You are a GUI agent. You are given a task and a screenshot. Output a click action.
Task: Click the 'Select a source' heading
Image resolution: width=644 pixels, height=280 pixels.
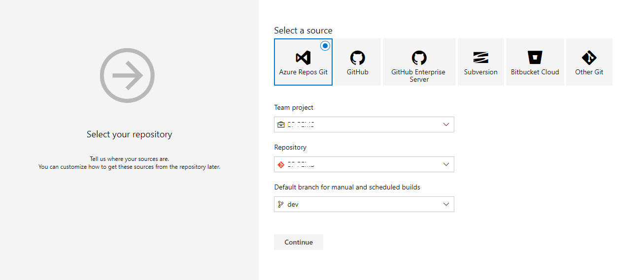tap(303, 31)
